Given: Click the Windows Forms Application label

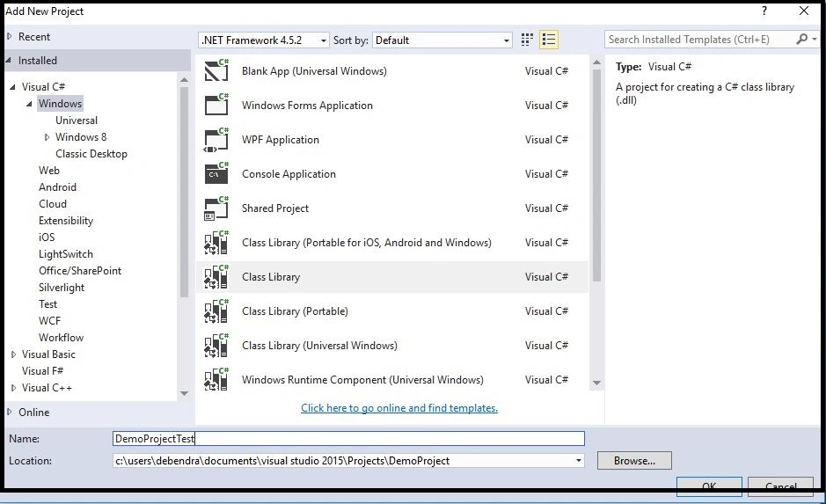Looking at the screenshot, I should pyautogui.click(x=307, y=106).
